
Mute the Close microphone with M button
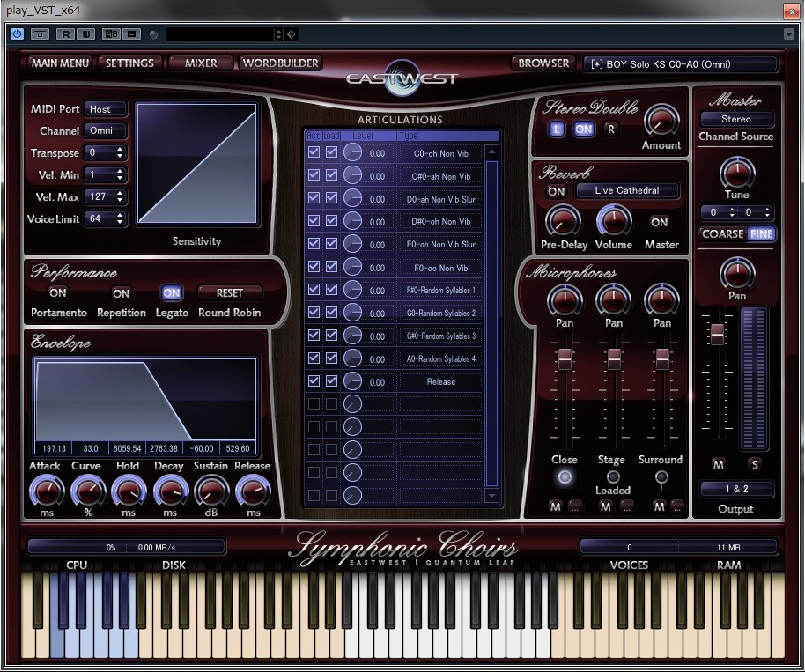point(556,506)
